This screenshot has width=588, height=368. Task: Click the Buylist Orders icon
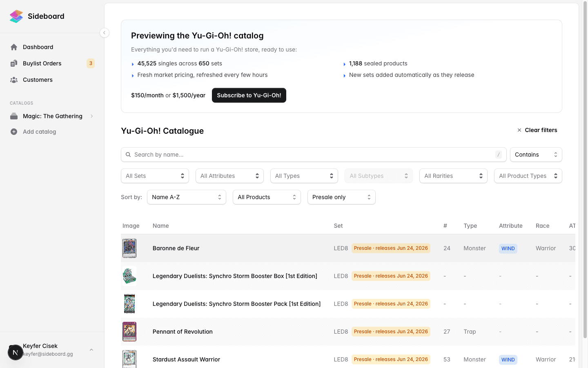point(14,63)
